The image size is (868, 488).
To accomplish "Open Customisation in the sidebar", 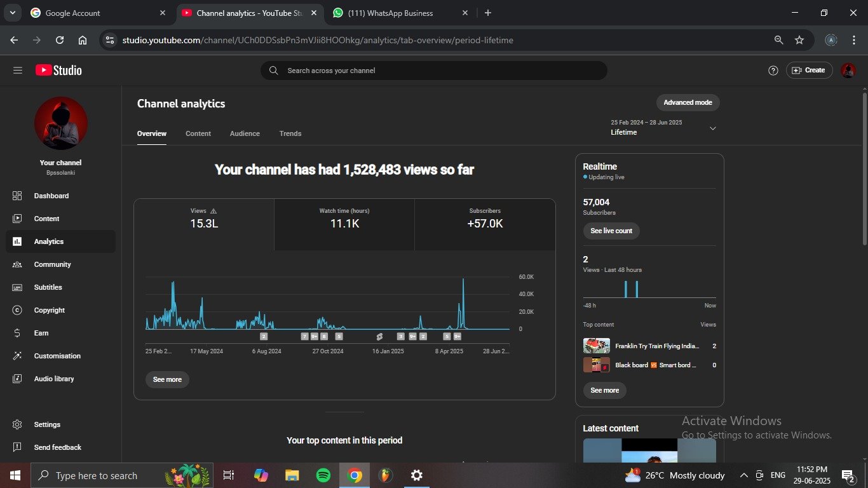I will point(61,356).
